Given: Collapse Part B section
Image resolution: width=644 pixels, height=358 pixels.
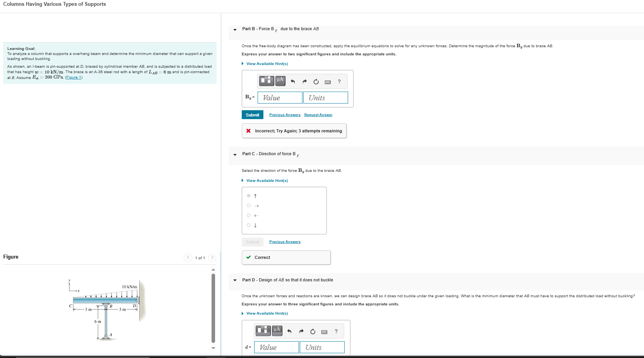Looking at the screenshot, I should [235, 29].
